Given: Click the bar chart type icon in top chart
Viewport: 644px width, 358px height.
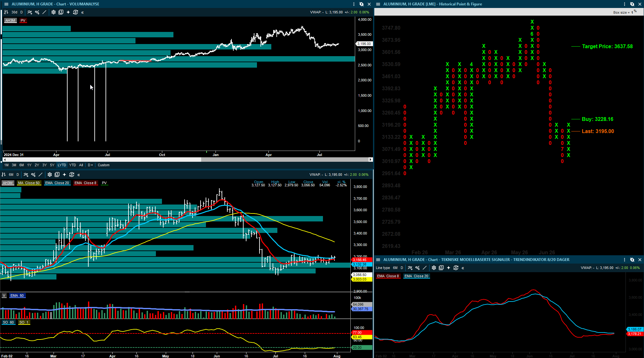Looking at the screenshot, I should 6,12.
